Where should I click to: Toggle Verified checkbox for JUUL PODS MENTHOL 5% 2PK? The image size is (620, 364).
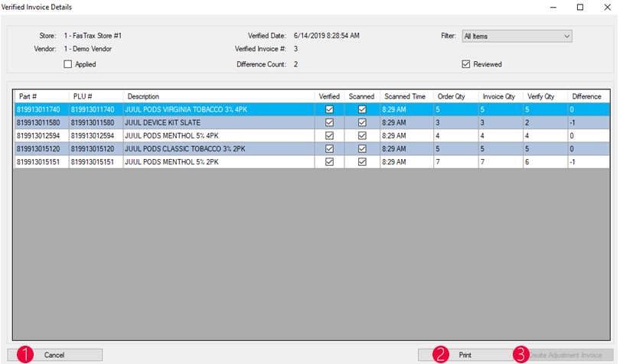click(329, 161)
